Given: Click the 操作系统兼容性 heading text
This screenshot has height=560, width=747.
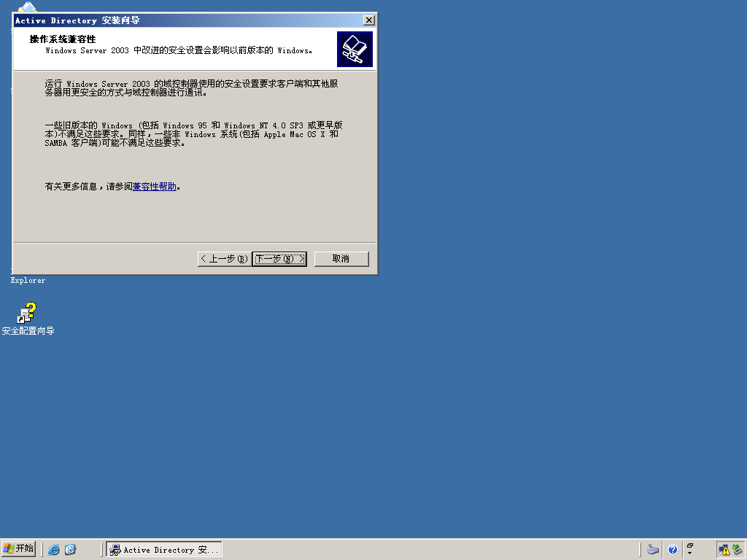Looking at the screenshot, I should (63, 39).
